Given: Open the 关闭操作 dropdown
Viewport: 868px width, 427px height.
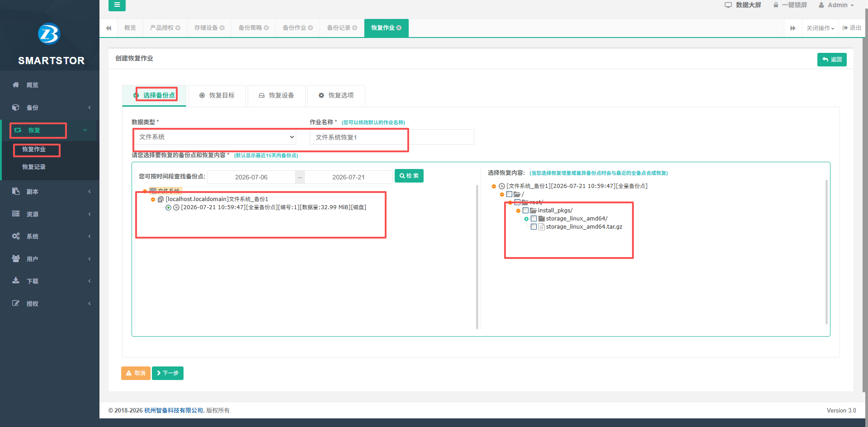Looking at the screenshot, I should pyautogui.click(x=820, y=28).
